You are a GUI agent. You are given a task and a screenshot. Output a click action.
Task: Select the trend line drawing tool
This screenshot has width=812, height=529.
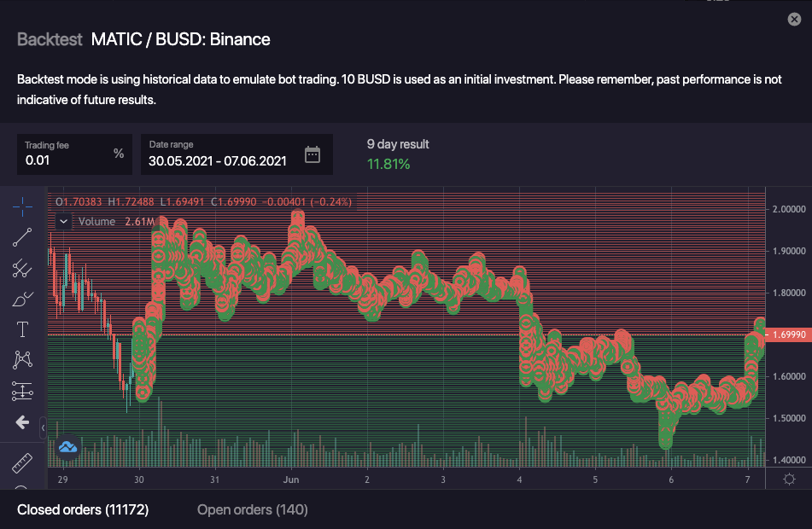pyautogui.click(x=23, y=237)
